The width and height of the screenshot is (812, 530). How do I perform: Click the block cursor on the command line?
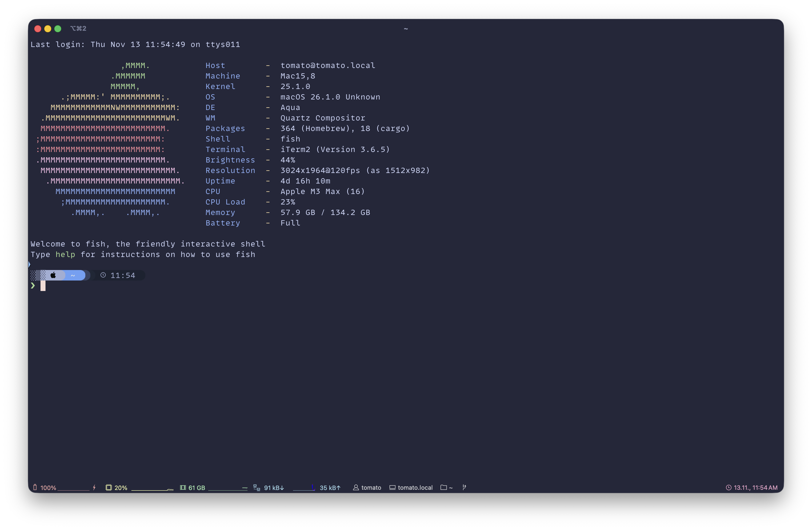pyautogui.click(x=43, y=286)
